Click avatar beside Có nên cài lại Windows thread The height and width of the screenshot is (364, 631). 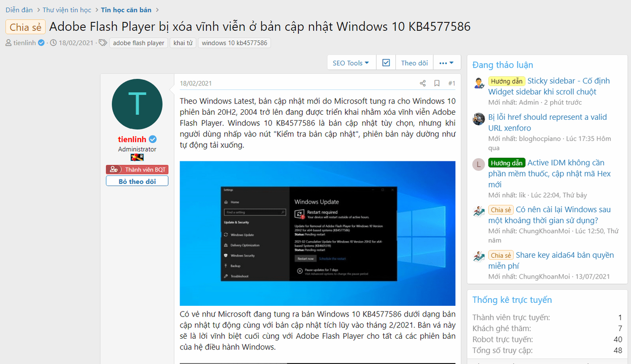point(479,211)
